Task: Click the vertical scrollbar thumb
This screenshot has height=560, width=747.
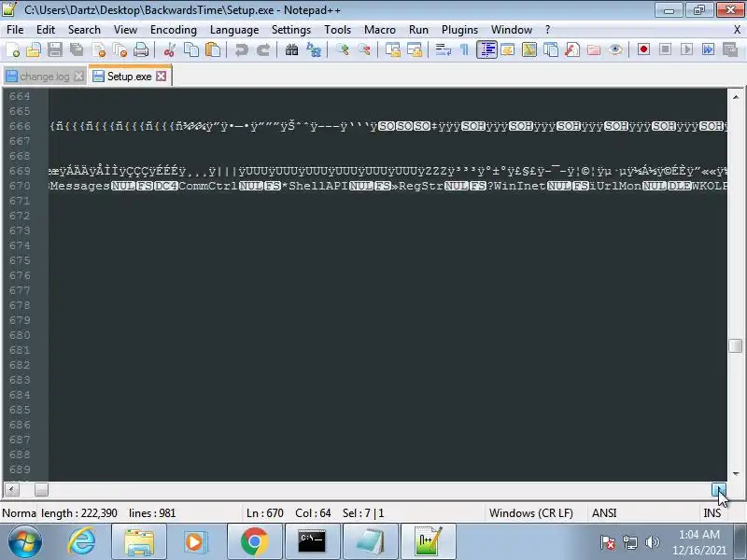Action: click(x=736, y=345)
